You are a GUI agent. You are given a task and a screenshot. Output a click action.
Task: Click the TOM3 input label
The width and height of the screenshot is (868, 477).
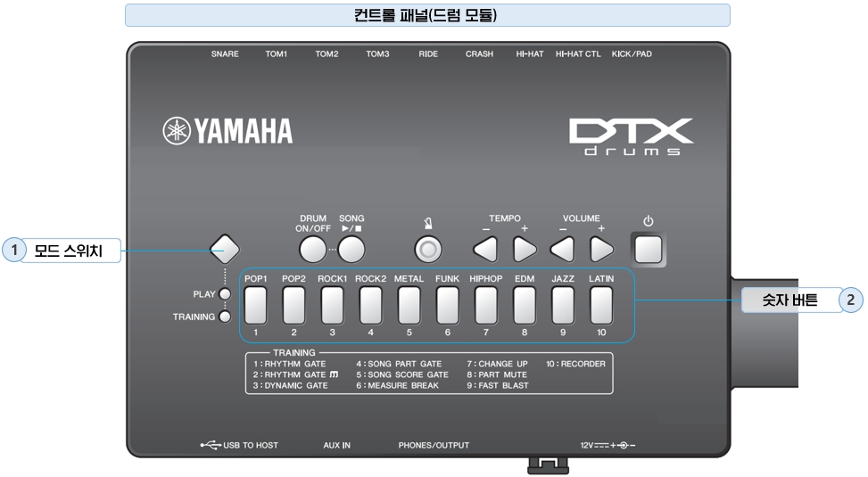pyautogui.click(x=377, y=53)
